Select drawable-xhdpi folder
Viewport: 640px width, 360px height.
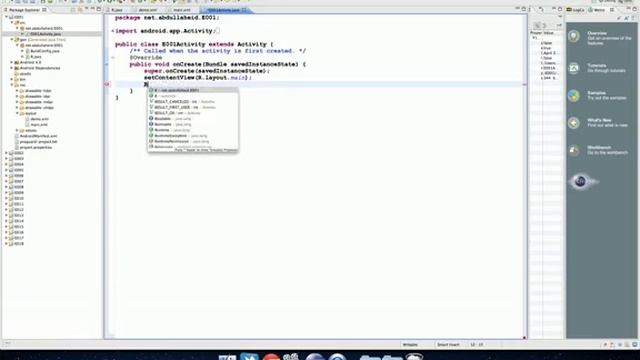point(39,108)
